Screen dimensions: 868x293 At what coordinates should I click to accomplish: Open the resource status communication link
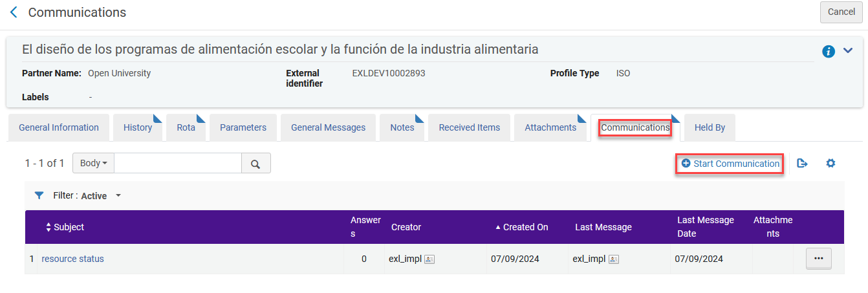pyautogui.click(x=72, y=259)
